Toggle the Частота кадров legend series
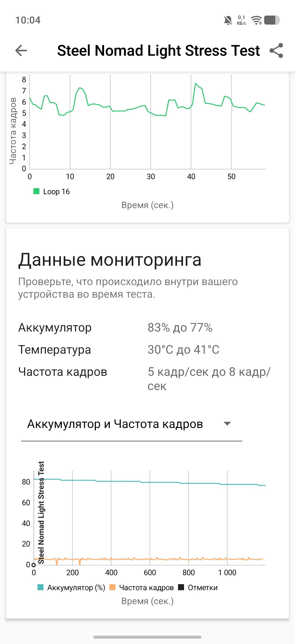 [141, 588]
